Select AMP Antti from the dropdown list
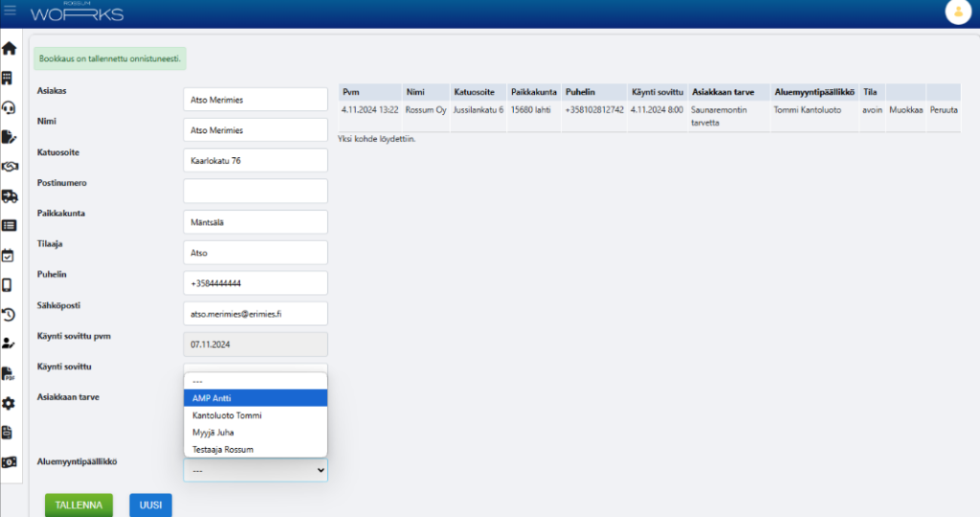980x517 pixels. (x=255, y=398)
